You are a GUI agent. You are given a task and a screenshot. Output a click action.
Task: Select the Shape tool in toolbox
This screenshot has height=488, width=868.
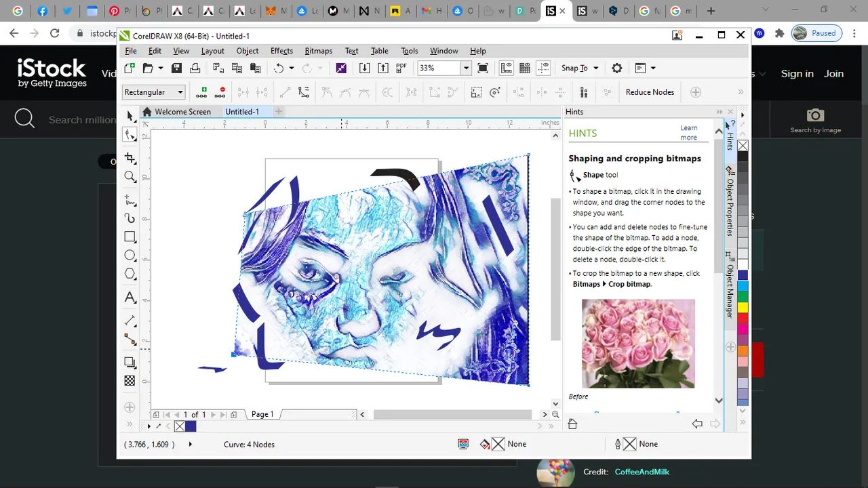(130, 134)
